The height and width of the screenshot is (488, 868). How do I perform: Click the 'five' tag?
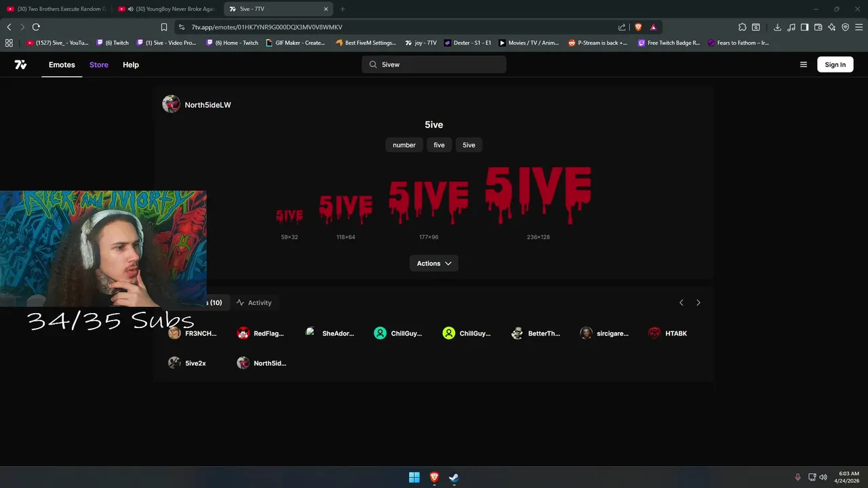[439, 145]
